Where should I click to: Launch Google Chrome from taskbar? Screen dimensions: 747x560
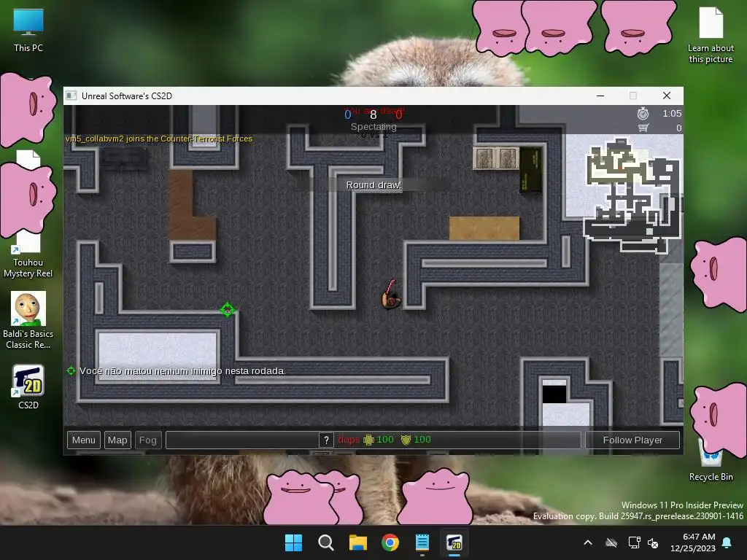pyautogui.click(x=390, y=542)
